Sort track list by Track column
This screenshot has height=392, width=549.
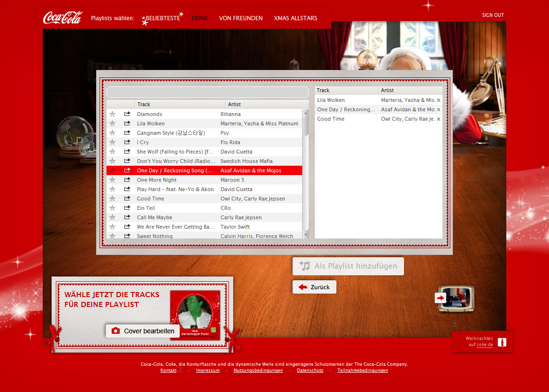[180, 104]
